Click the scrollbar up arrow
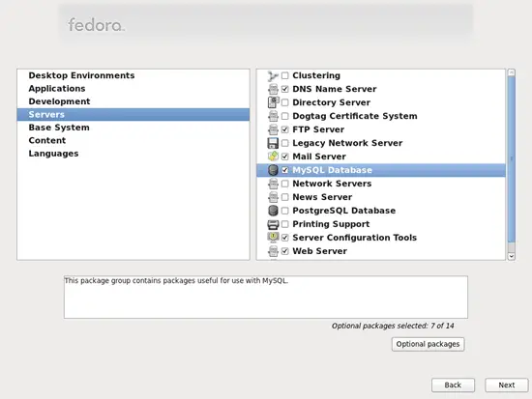 (512, 72)
